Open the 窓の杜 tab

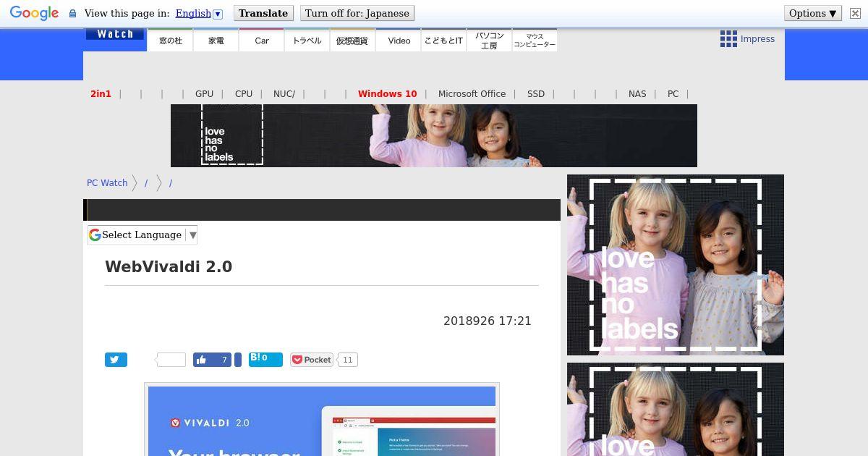(x=171, y=41)
